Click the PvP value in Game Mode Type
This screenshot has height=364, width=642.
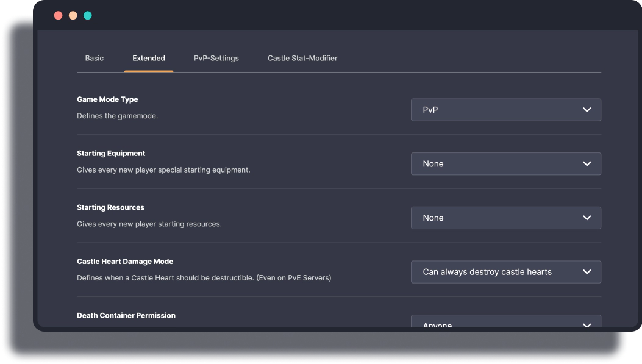tap(430, 110)
